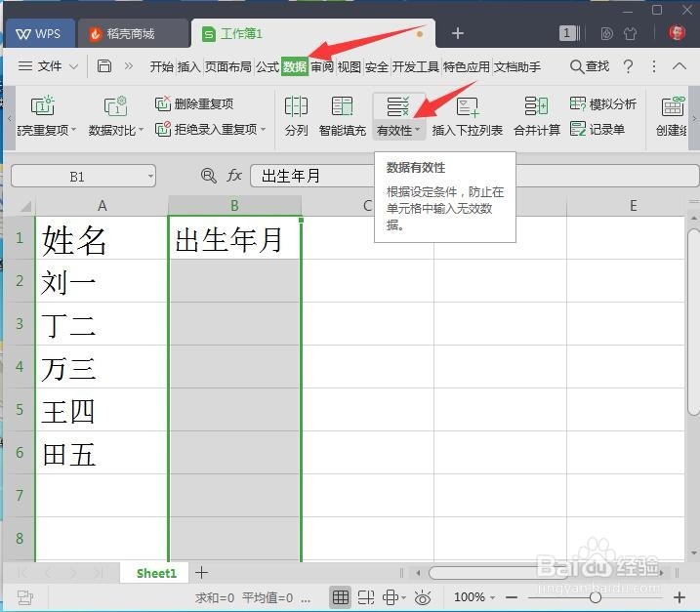Image resolution: width=700 pixels, height=612 pixels.
Task: Select column B header
Action: (x=234, y=206)
